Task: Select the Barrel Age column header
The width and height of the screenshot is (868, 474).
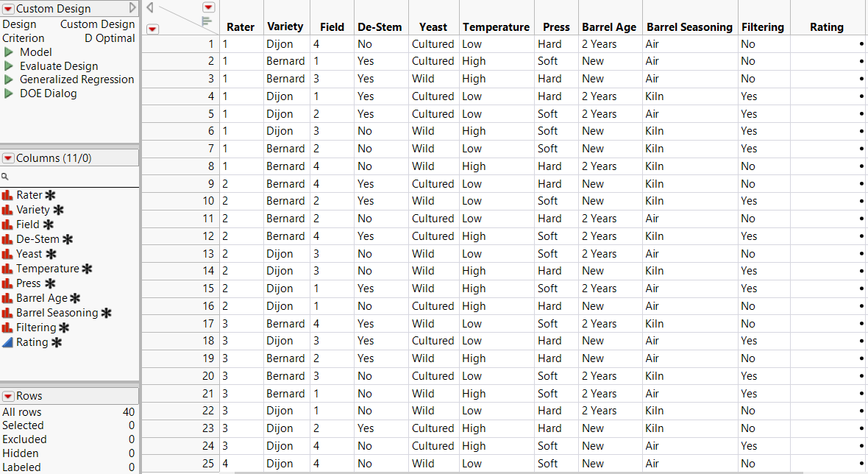Action: pos(608,27)
